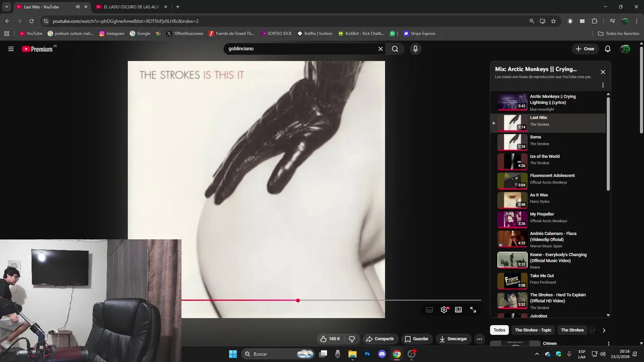644x362 pixels.
Task: Open the YouTube guide hamburger menu
Action: point(11,49)
